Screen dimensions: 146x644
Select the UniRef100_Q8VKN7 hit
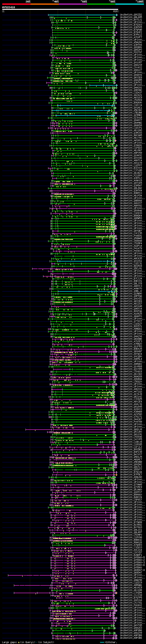click(x=131, y=352)
